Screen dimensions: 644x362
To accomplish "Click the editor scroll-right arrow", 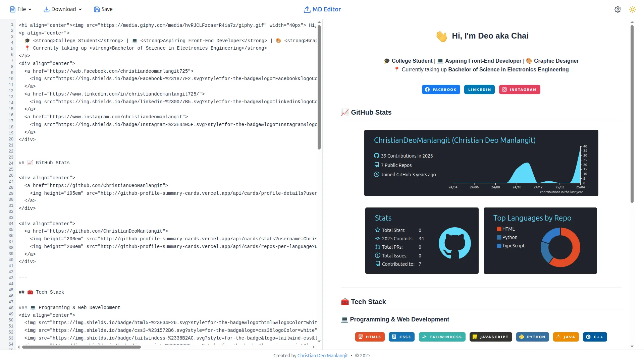I will click(x=314, y=347).
